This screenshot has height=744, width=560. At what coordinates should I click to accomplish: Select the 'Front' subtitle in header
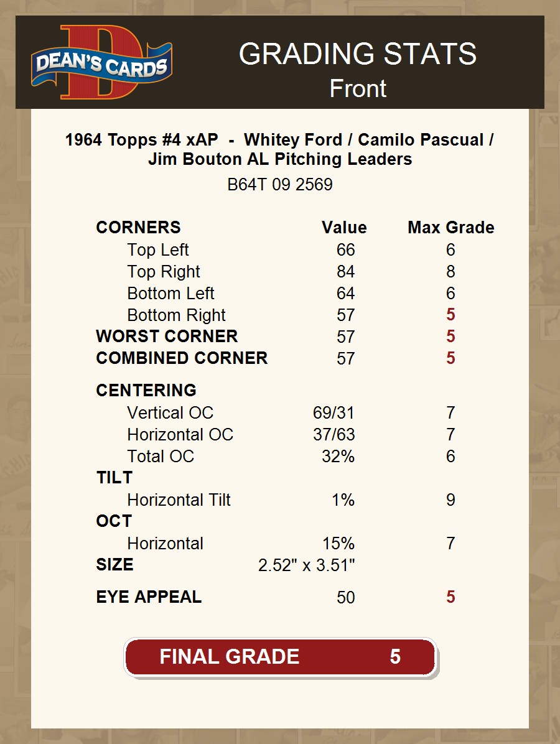[358, 89]
